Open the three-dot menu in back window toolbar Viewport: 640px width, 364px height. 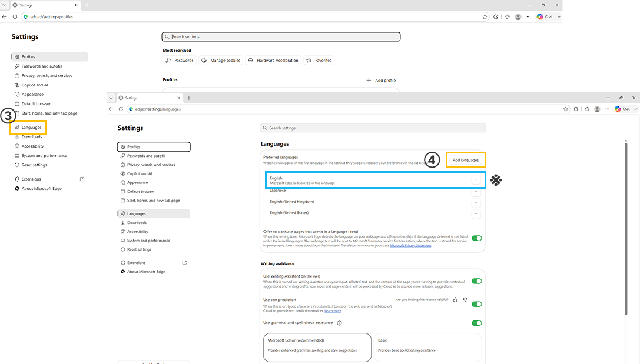(529, 16)
